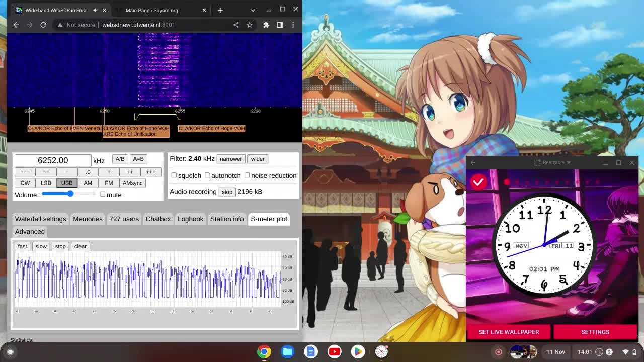Open the Chrome three-dot menu
This screenshot has height=362, width=644.
point(293,25)
